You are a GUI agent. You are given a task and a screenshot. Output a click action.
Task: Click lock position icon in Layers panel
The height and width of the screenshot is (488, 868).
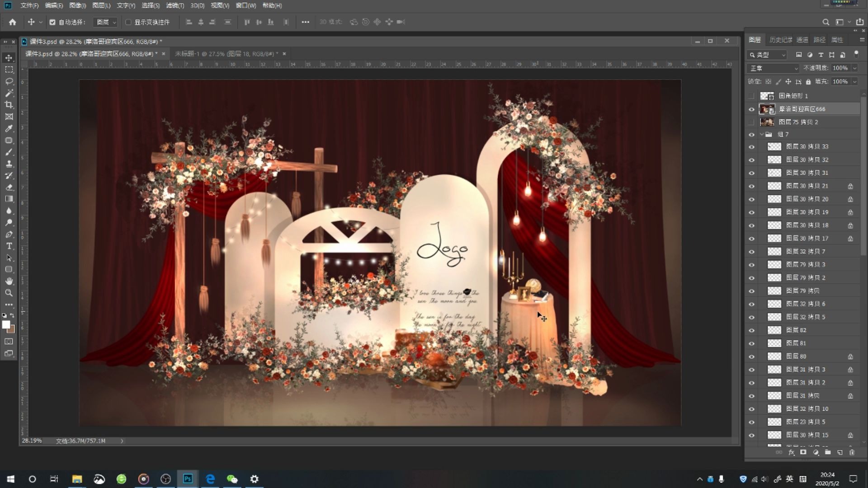tap(788, 82)
